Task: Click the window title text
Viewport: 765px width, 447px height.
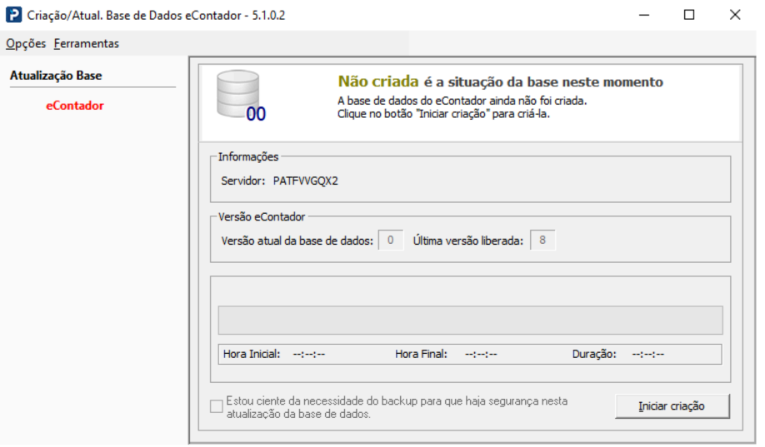Action: [x=156, y=16]
